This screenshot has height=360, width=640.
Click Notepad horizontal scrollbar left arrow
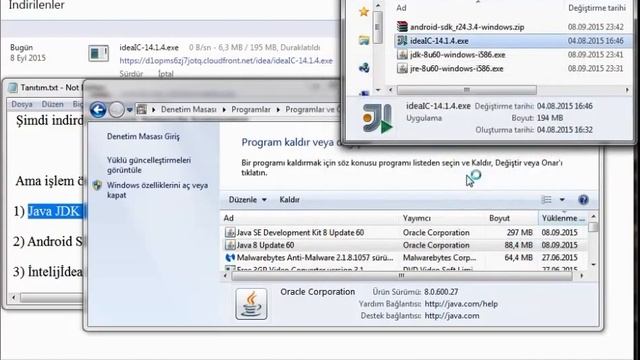[13, 298]
